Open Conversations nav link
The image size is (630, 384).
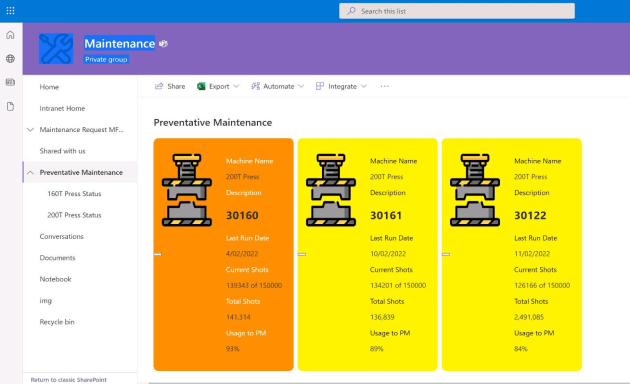pos(61,236)
